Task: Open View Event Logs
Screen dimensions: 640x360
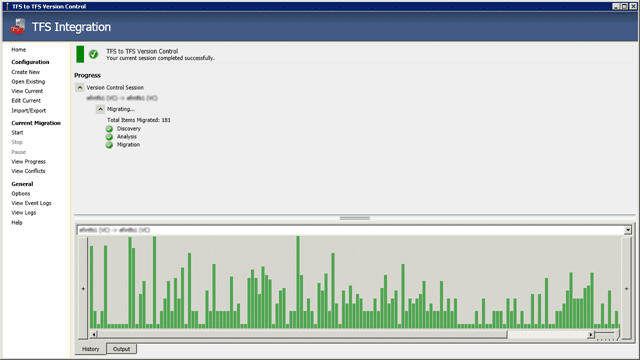Action: coord(31,203)
